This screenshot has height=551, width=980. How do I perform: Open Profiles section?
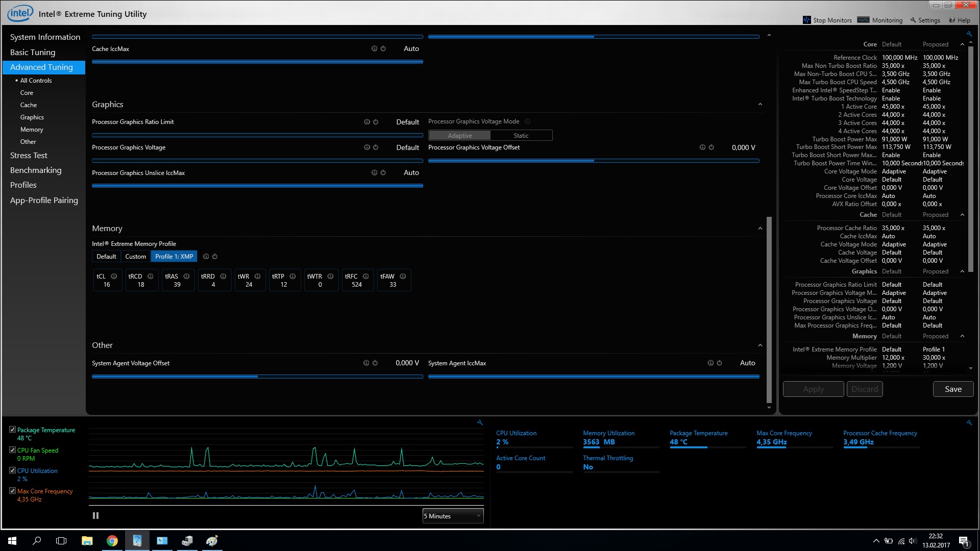23,185
